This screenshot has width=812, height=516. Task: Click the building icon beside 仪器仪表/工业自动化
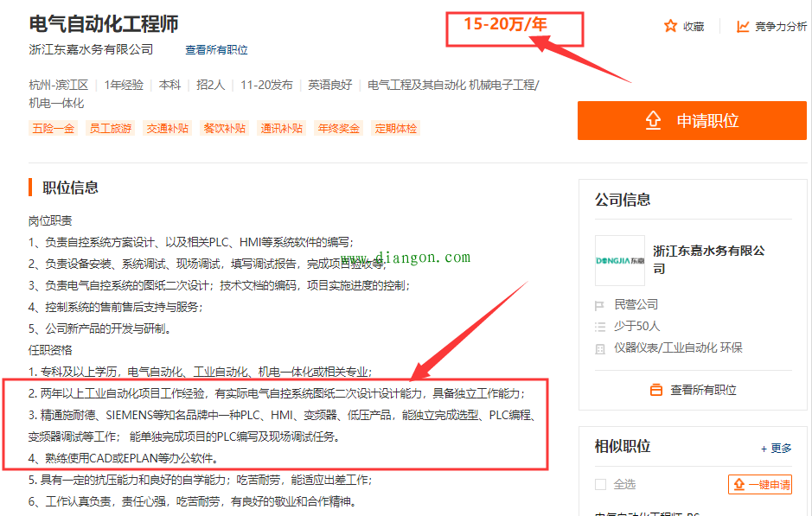click(598, 347)
